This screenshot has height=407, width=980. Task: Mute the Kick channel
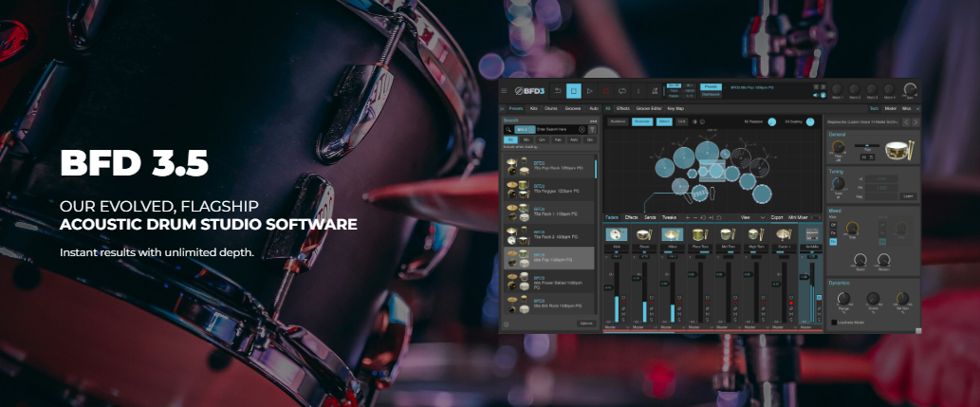coord(623,314)
